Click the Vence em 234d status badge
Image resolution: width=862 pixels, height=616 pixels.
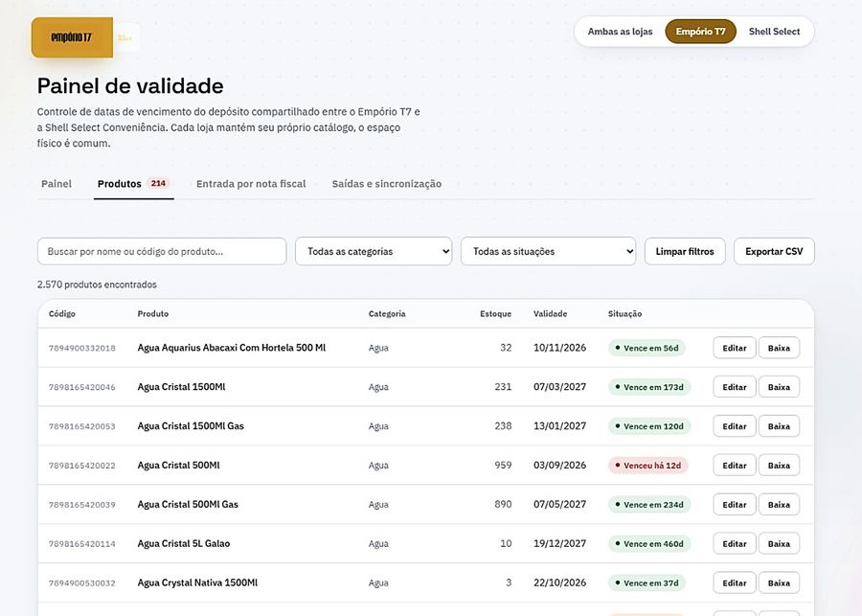[x=648, y=504]
